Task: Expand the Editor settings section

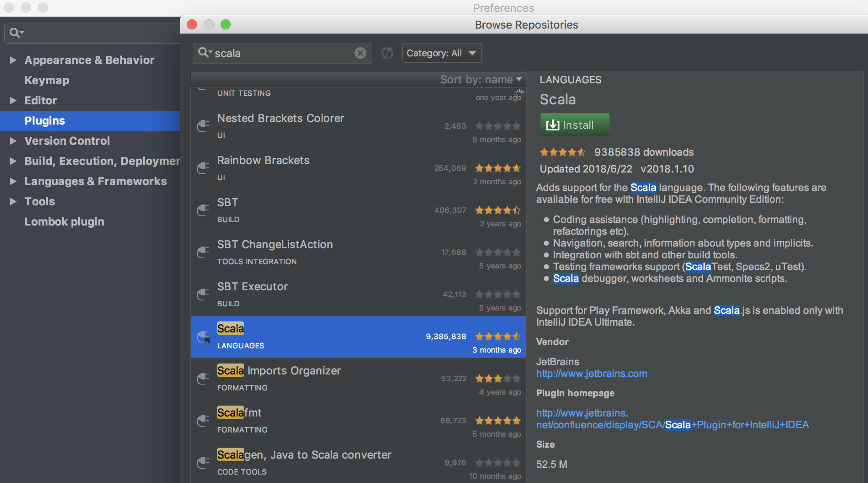Action: [x=13, y=101]
